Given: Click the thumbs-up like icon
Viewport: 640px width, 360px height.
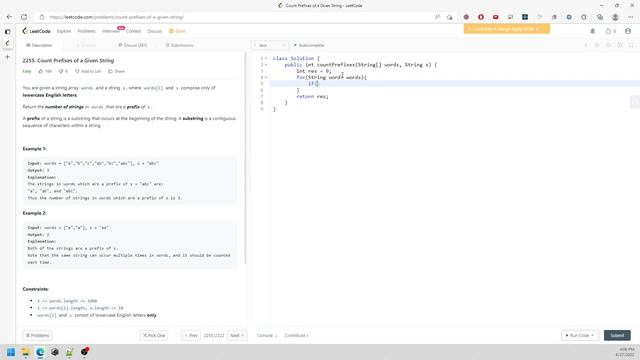Looking at the screenshot, I should [x=41, y=71].
